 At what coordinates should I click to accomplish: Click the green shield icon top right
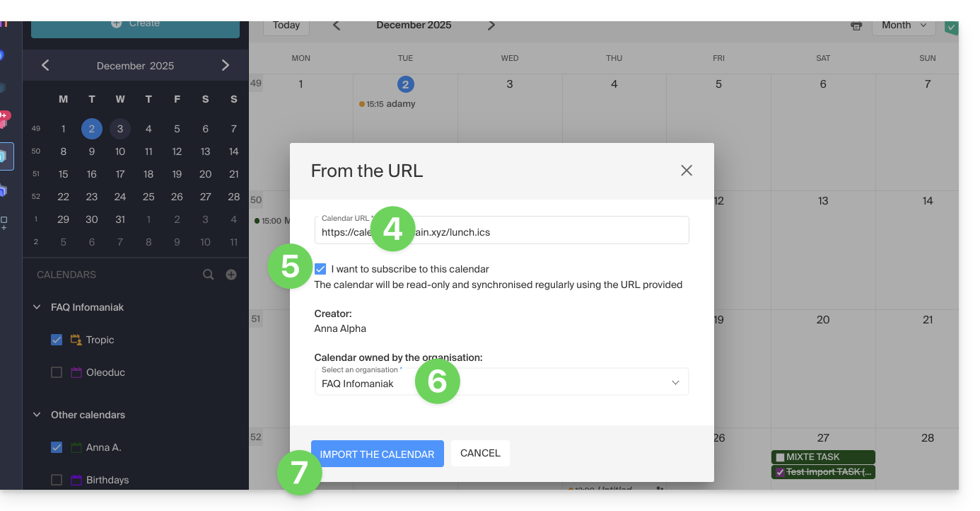coord(951,27)
